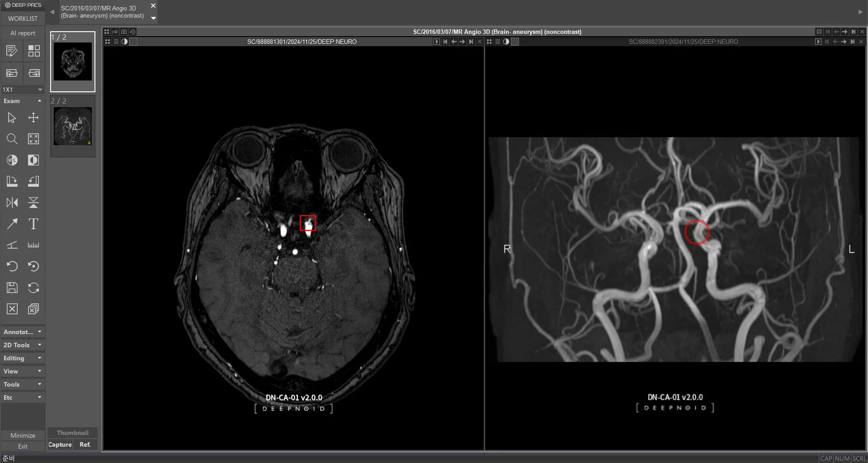Go to previous image in left viewport
This screenshot has height=463, width=868.
(454, 42)
